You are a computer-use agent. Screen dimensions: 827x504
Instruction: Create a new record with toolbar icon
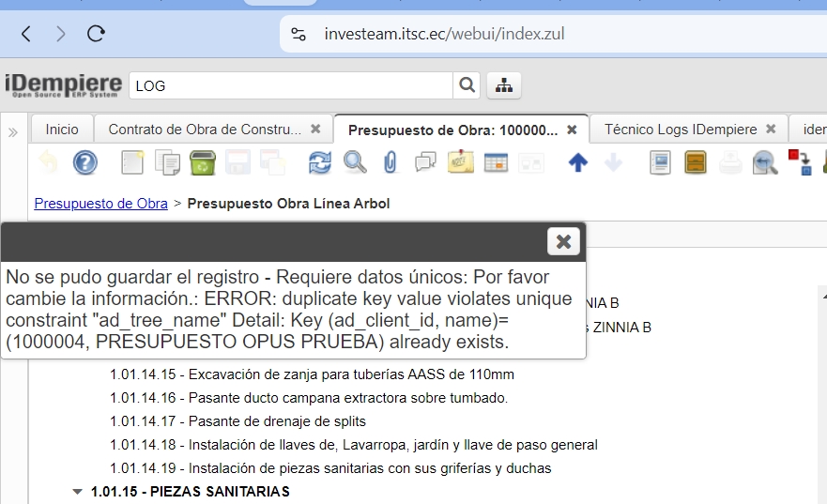(x=132, y=163)
